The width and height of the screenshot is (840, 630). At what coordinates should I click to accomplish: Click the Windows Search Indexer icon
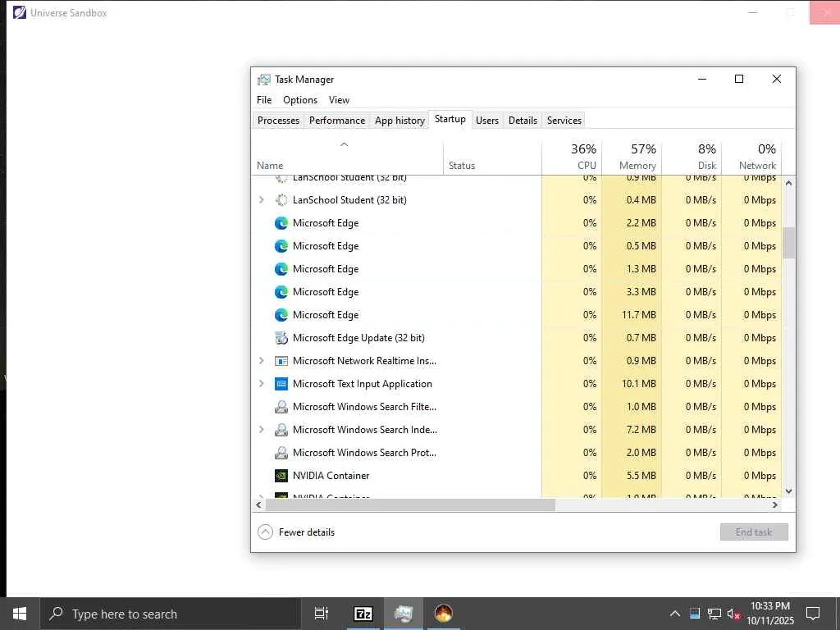[281, 430]
